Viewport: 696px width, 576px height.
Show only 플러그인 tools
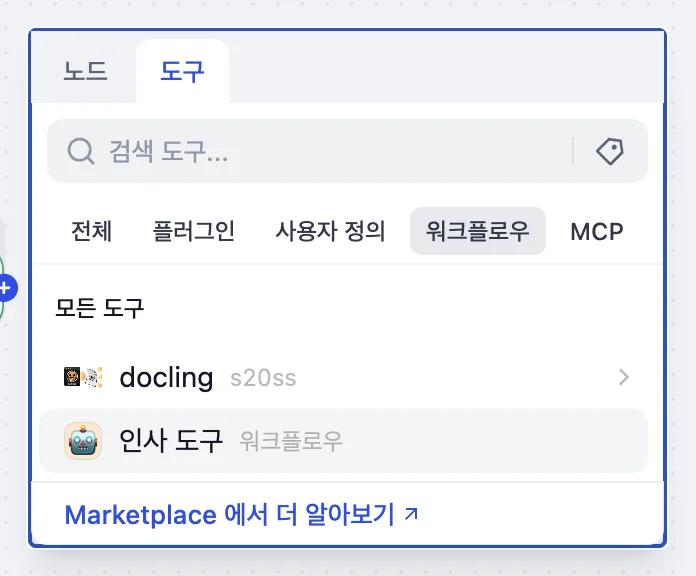tap(194, 232)
